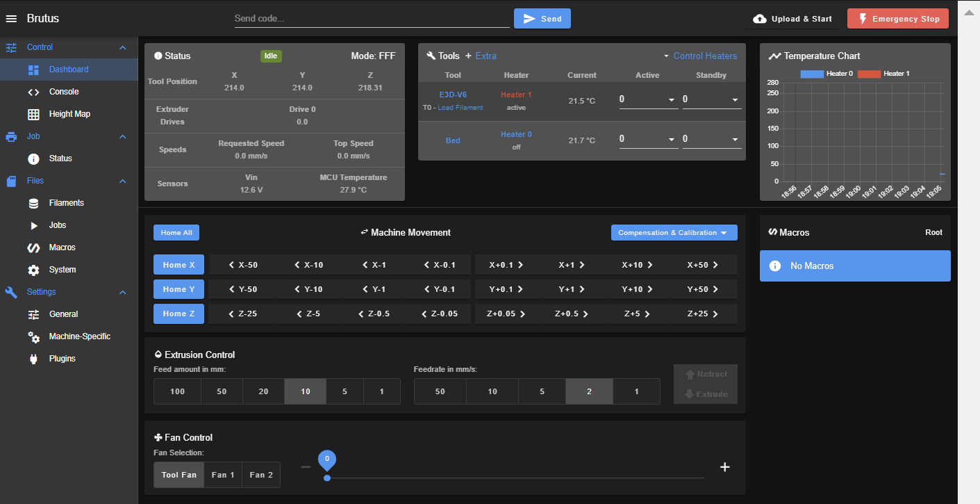The height and width of the screenshot is (504, 980).
Task: Click the Control sliders icon in sidebar
Action: (11, 47)
